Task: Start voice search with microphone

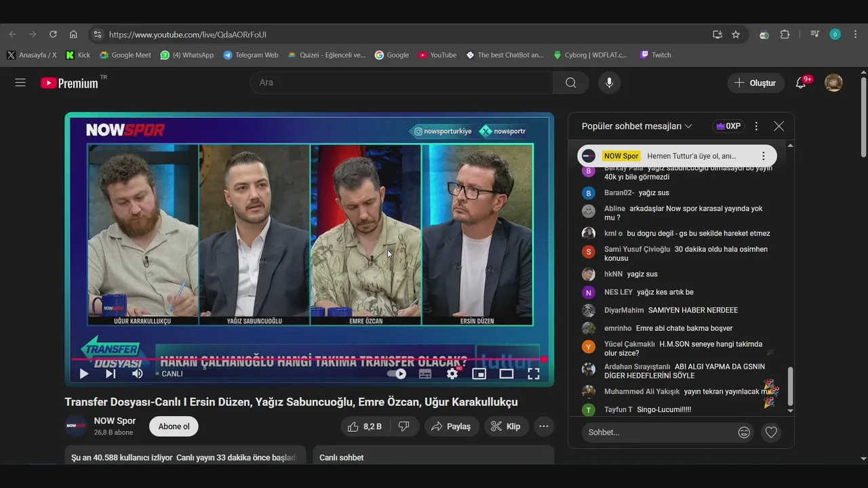Action: pyautogui.click(x=609, y=83)
